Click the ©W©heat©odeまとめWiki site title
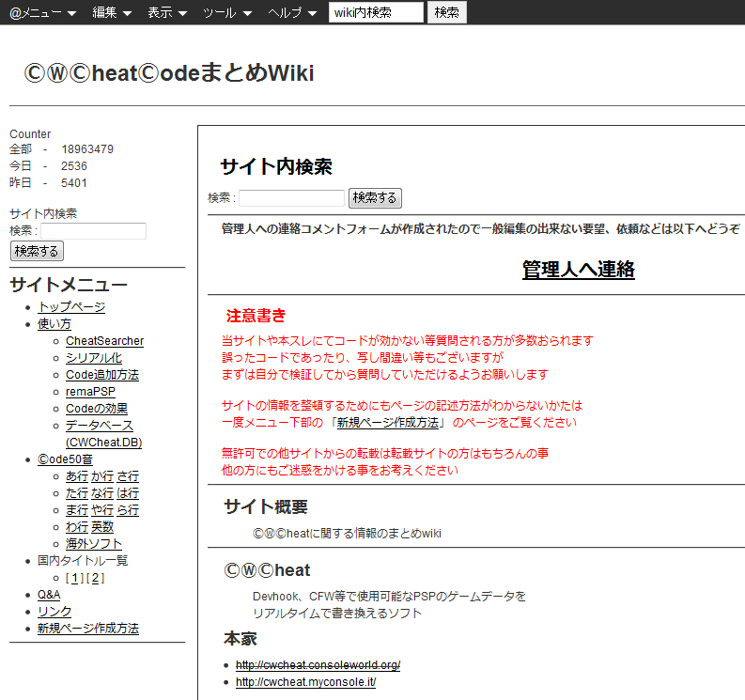The height and width of the screenshot is (700, 745). [x=169, y=73]
